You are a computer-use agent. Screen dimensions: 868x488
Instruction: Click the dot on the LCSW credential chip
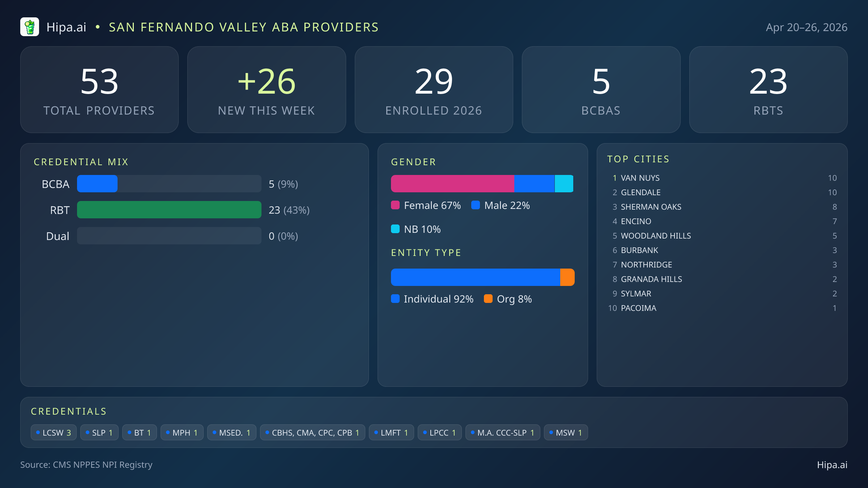pos(38,432)
